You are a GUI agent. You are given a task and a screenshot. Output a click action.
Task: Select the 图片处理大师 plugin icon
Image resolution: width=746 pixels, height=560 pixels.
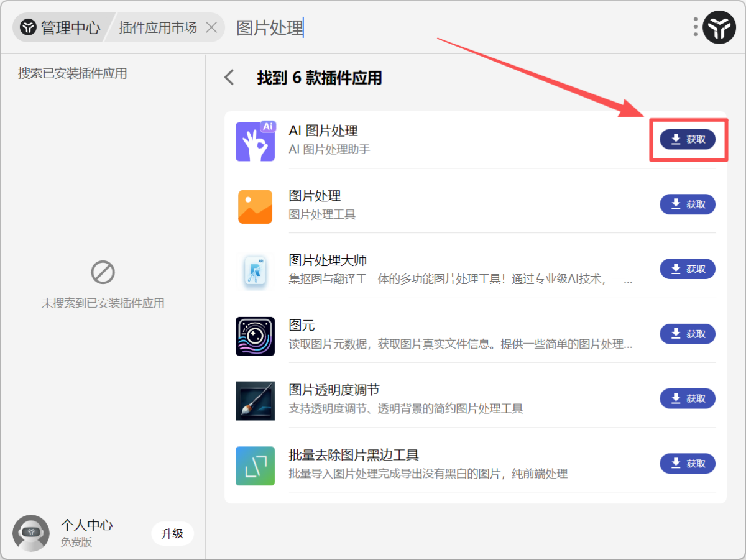[255, 270]
